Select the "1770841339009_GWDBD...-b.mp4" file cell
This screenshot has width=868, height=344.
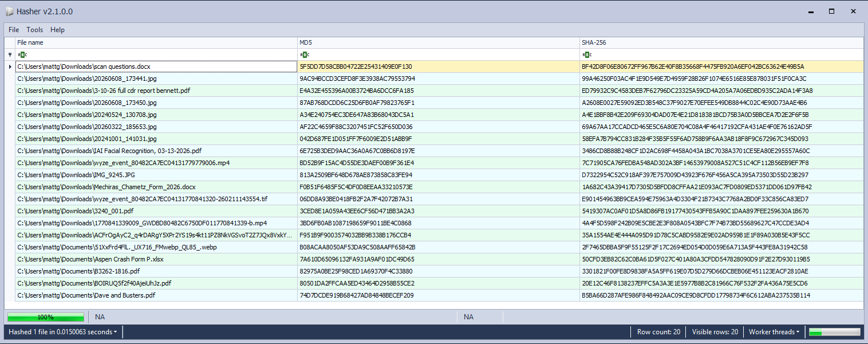tap(156, 224)
